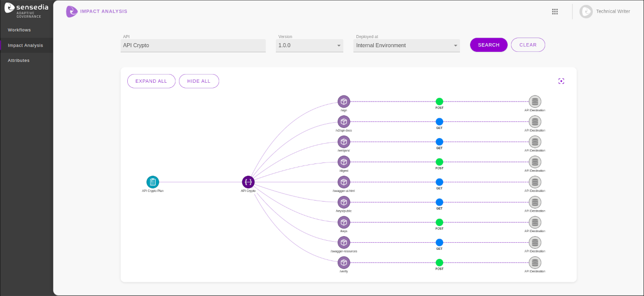
Task: Click the Clear button
Action: 527,45
